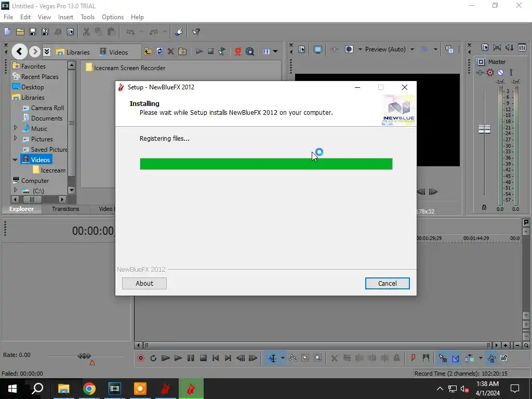
Task: Toggle Loop Playback in the transport bar
Action: pos(153,358)
